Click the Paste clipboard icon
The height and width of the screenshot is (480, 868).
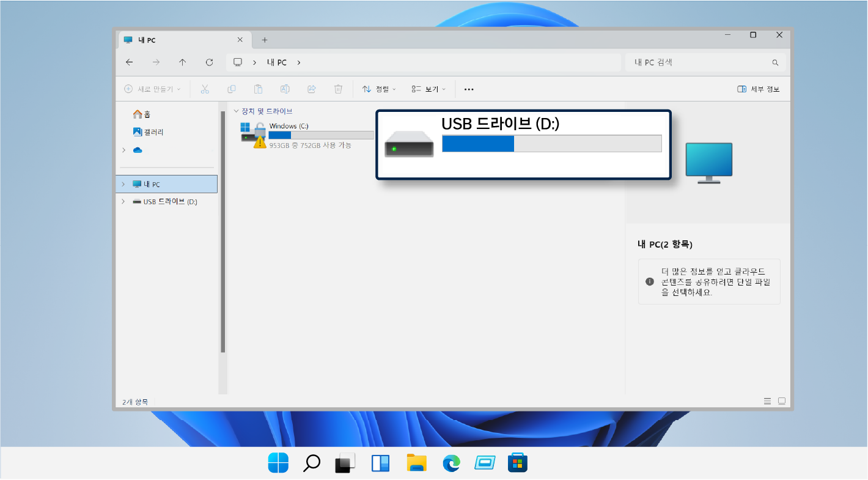coord(258,89)
